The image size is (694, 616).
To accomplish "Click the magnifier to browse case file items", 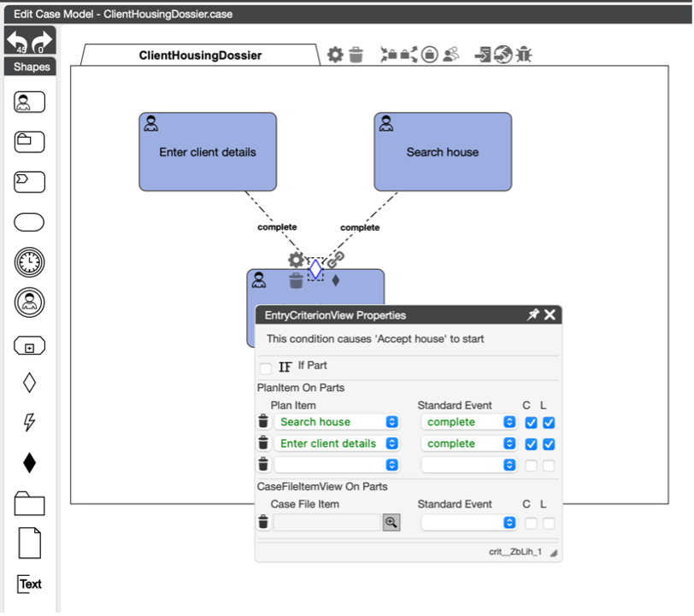I will pos(391,522).
